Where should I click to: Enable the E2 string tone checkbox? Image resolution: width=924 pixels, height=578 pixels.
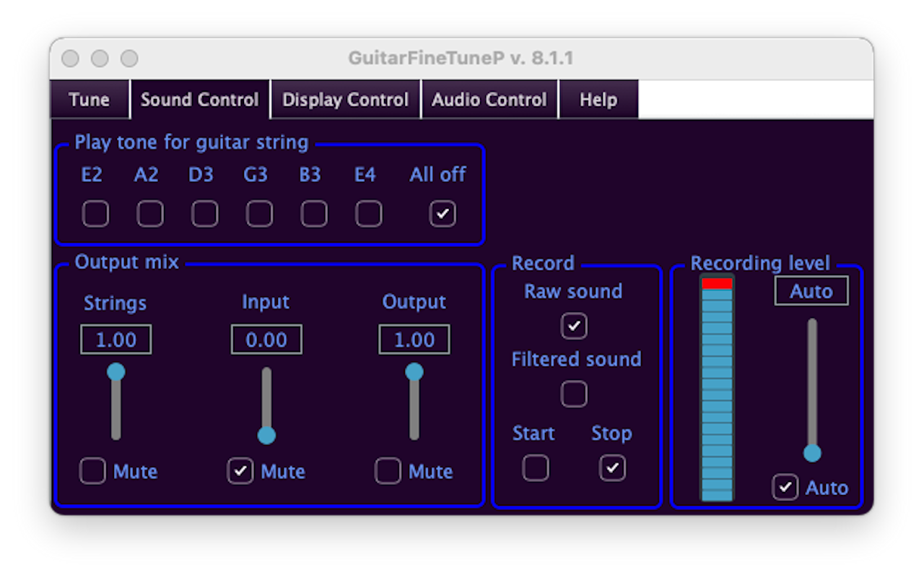point(95,213)
